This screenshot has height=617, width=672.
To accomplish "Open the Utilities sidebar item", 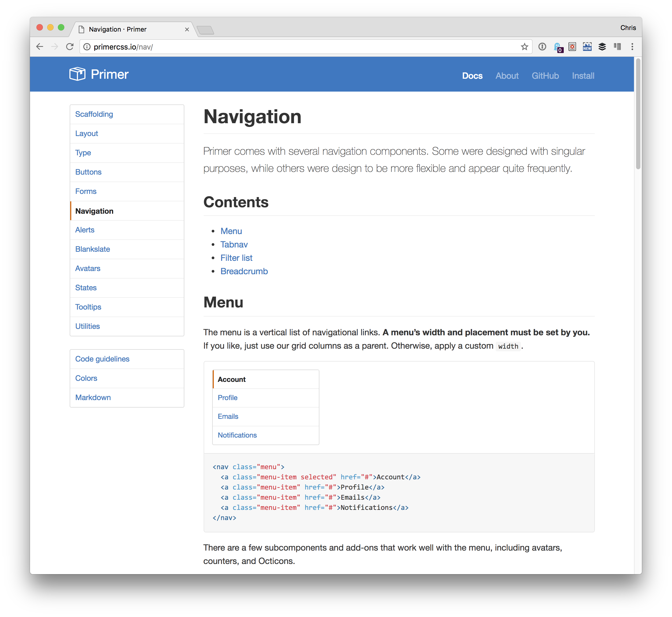I will (127, 326).
